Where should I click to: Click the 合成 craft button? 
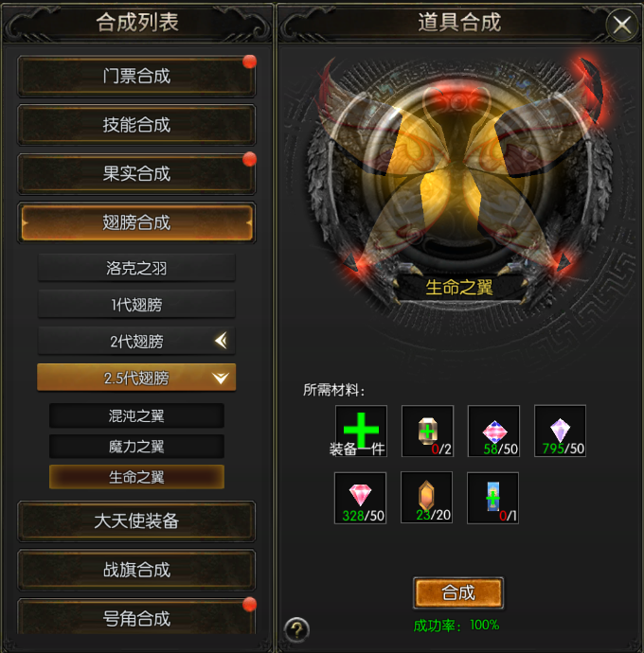[458, 592]
